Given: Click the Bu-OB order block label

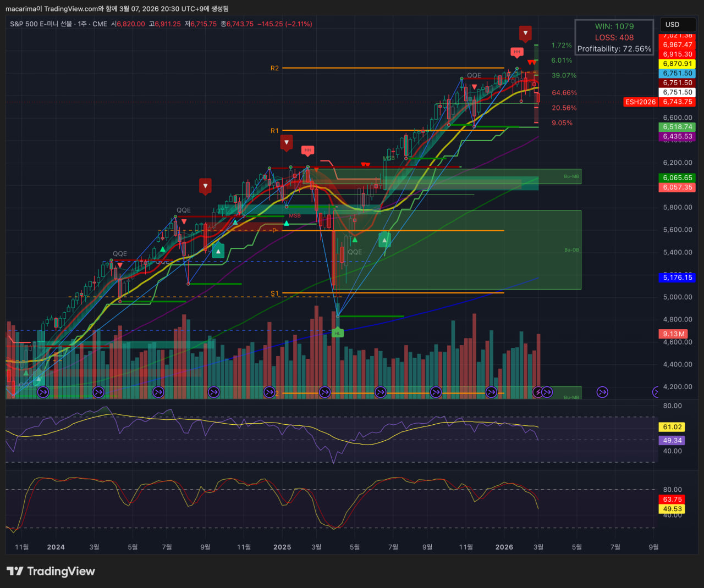Looking at the screenshot, I should 571,250.
